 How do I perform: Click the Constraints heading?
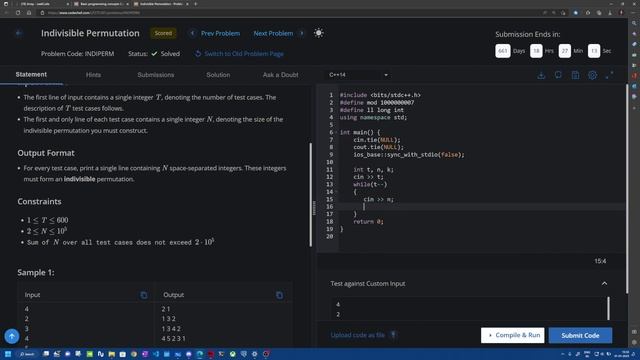39,202
